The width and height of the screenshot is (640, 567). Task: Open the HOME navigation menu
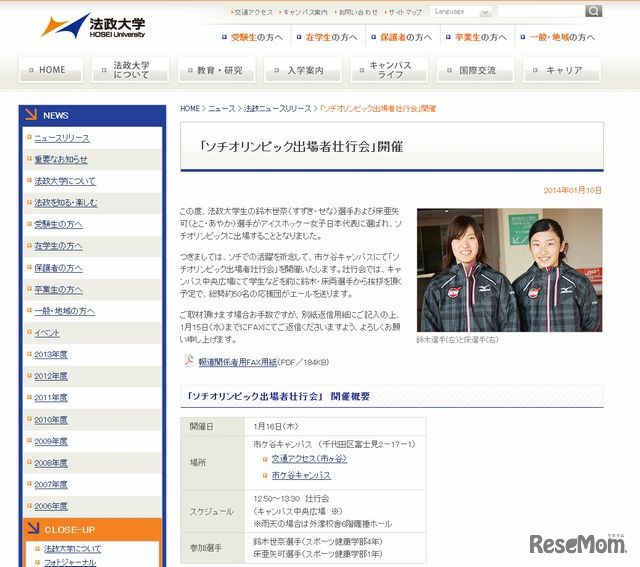coord(51,70)
